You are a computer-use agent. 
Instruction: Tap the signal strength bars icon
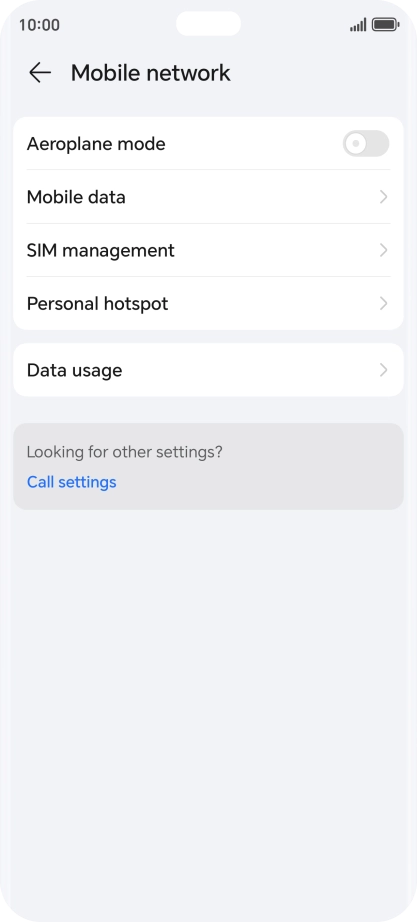[x=358, y=25]
